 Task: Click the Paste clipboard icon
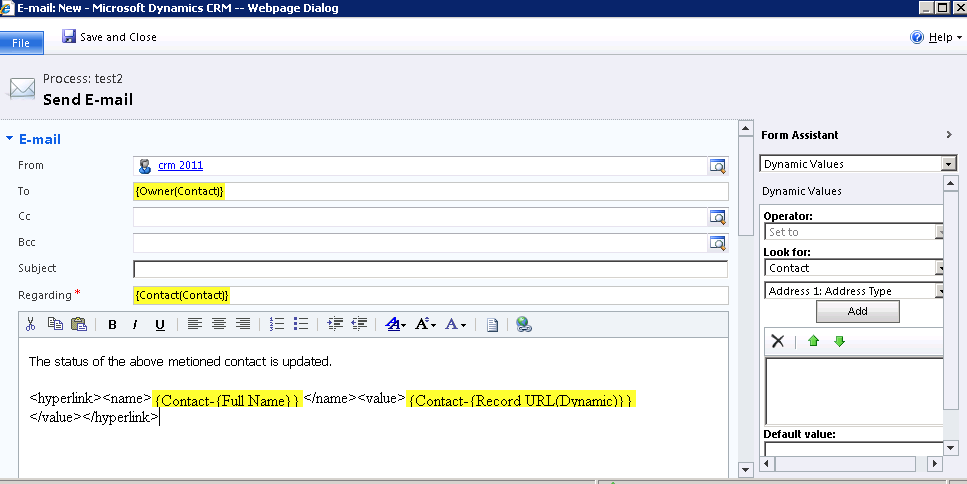point(79,324)
